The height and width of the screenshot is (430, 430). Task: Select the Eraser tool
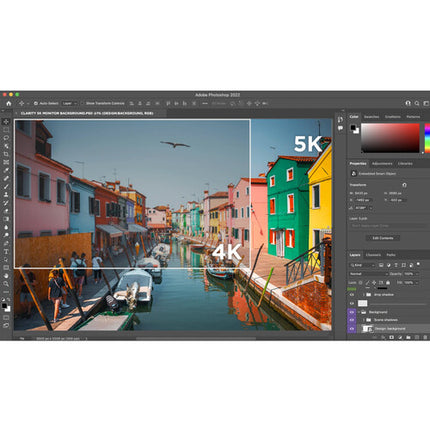pyautogui.click(x=6, y=211)
